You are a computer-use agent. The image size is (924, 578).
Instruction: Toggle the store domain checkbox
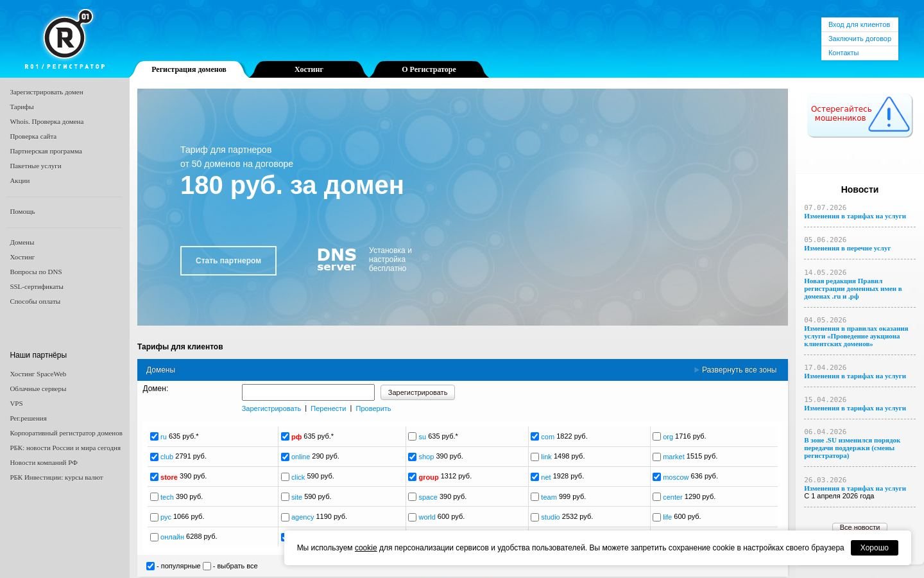tap(154, 477)
